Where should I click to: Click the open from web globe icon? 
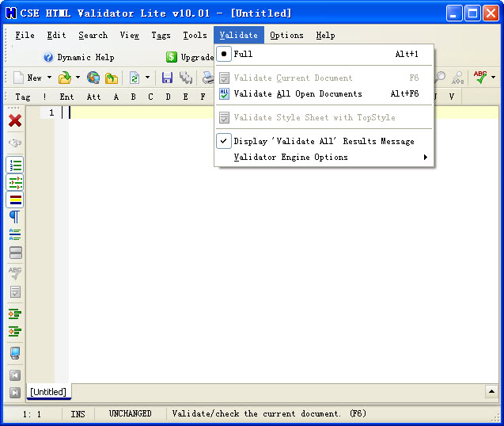click(93, 78)
